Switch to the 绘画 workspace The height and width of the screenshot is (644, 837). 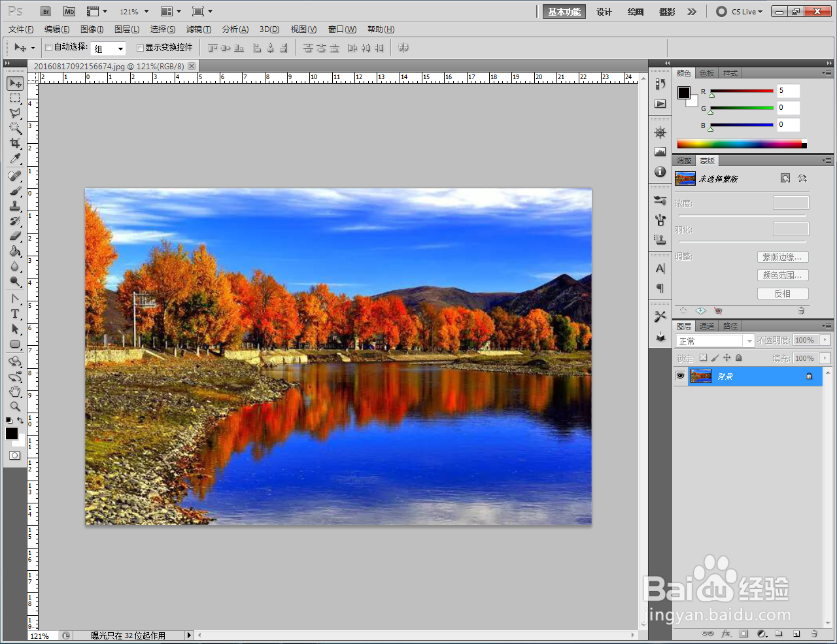click(636, 12)
